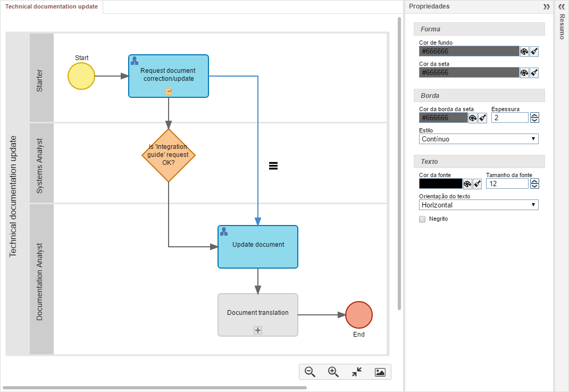Click the Tamanho da fonte stepper arrows

pyautogui.click(x=534, y=184)
